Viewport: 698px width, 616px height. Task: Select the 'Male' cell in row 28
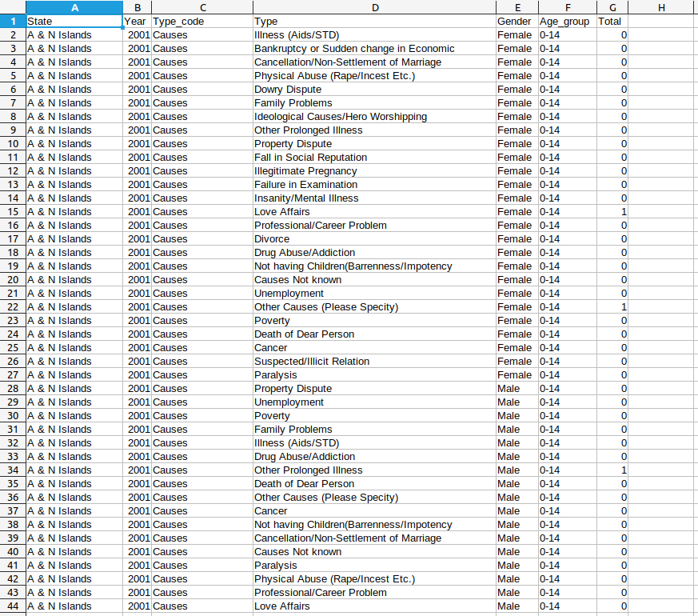[516, 389]
